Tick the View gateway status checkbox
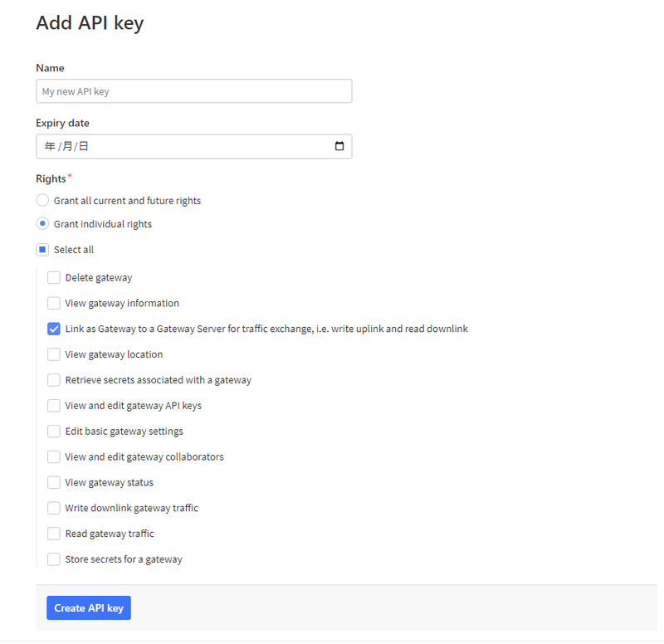Screen dimensions: 664x644 click(x=54, y=483)
